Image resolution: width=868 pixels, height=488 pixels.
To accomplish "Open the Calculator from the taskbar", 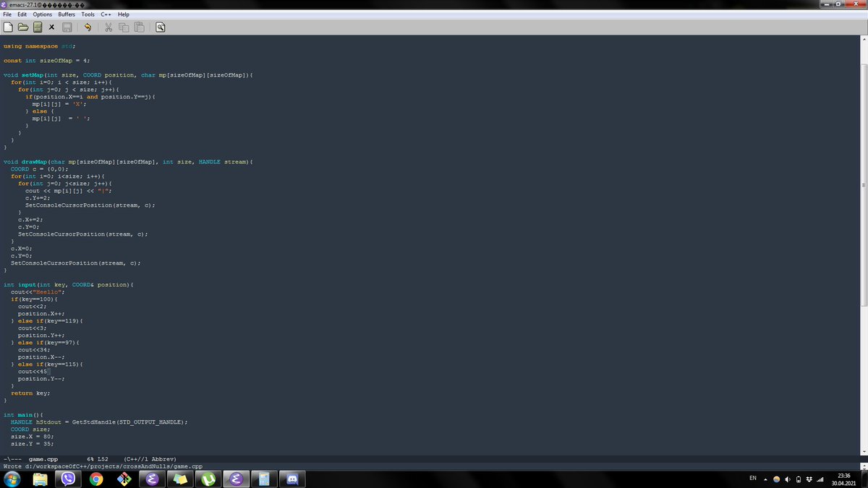I will [263, 479].
